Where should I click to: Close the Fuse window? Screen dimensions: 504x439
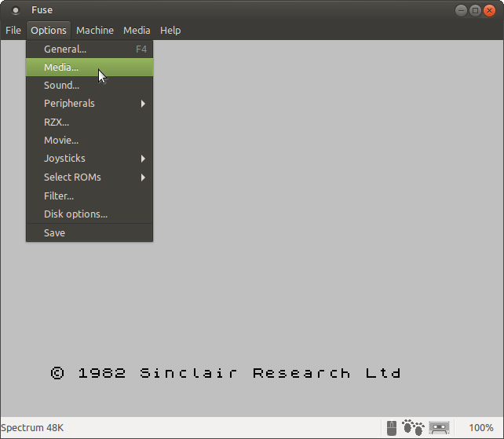(x=489, y=11)
